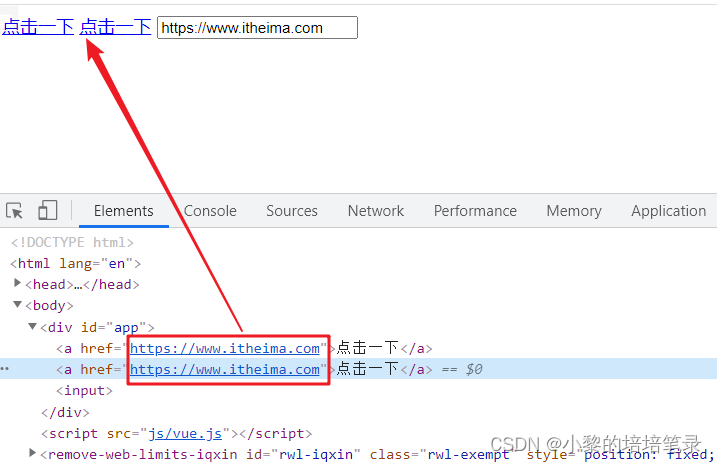The image size is (717, 463).
Task: Open the Application tab
Action: point(669,211)
